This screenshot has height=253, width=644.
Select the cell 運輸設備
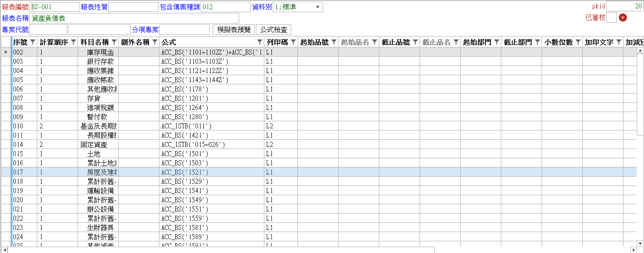coord(99,190)
